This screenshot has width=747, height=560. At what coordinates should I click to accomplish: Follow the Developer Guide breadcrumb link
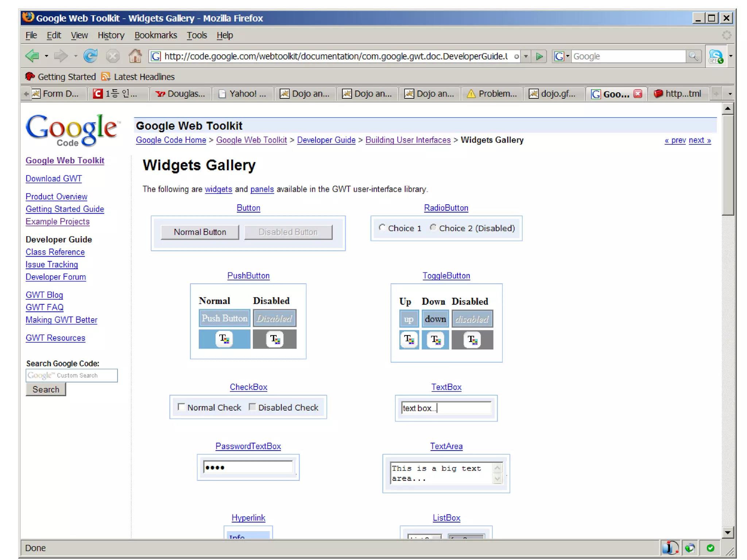pyautogui.click(x=326, y=140)
